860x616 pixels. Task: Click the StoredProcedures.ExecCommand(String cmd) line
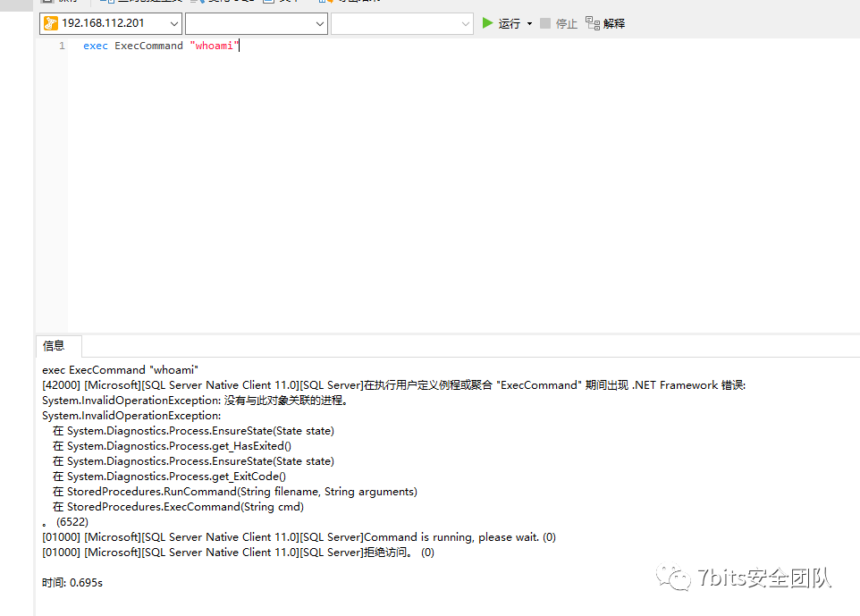178,507
